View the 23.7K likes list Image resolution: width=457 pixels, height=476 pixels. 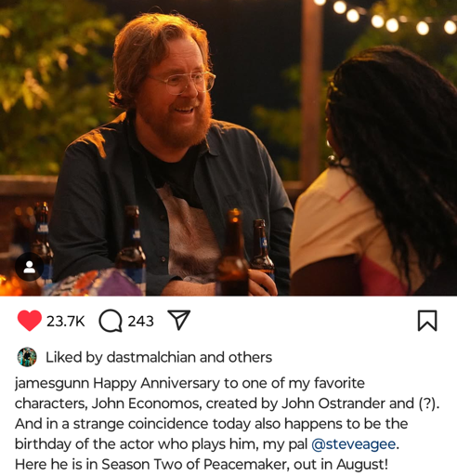(x=65, y=321)
